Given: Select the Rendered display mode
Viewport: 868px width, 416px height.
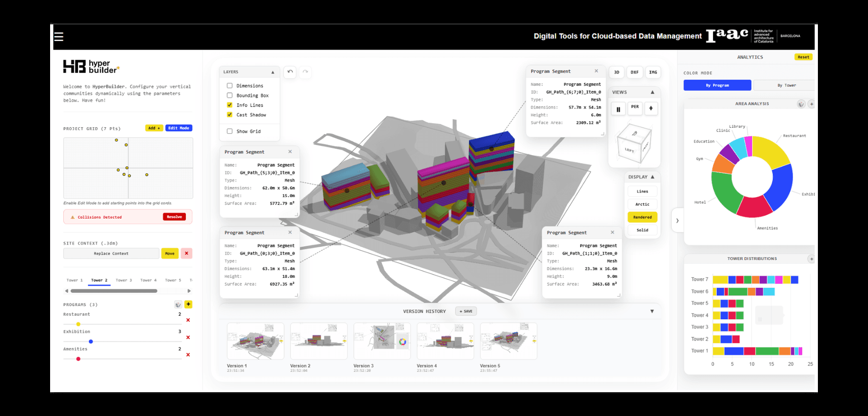Looking at the screenshot, I should (642, 217).
